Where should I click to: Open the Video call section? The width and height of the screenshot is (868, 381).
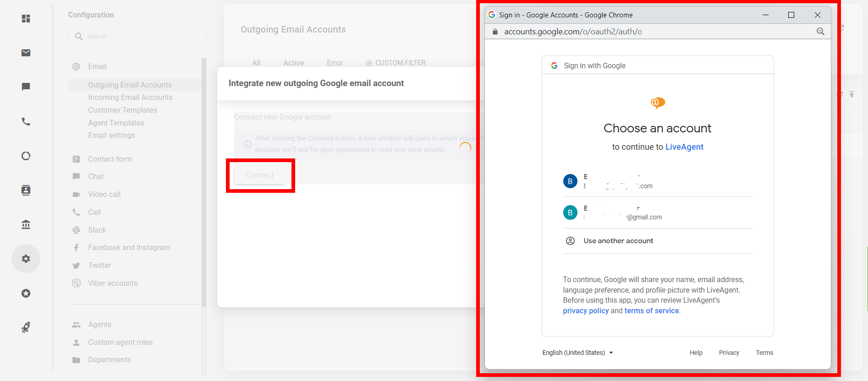tap(104, 194)
